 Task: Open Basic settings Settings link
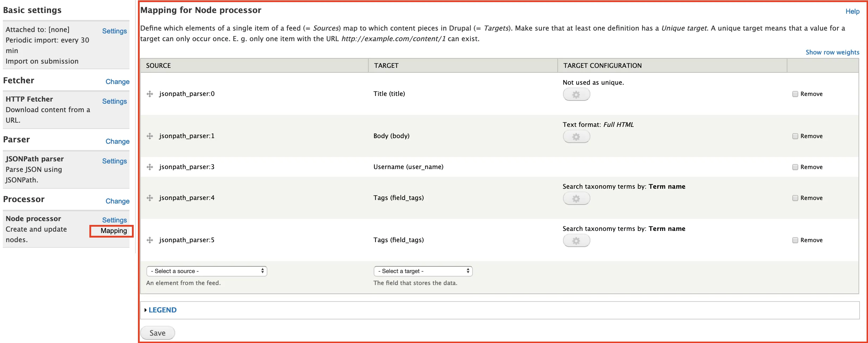(114, 31)
